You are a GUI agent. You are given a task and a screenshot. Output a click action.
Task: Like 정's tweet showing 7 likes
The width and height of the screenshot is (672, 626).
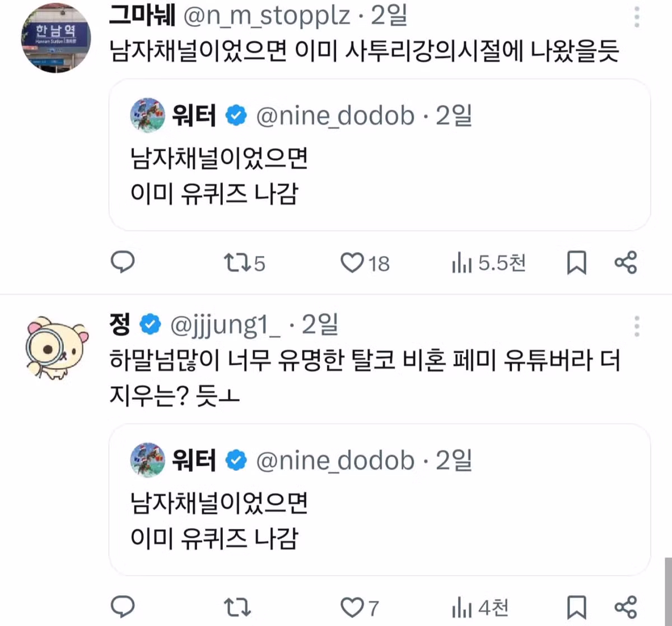pyautogui.click(x=353, y=607)
